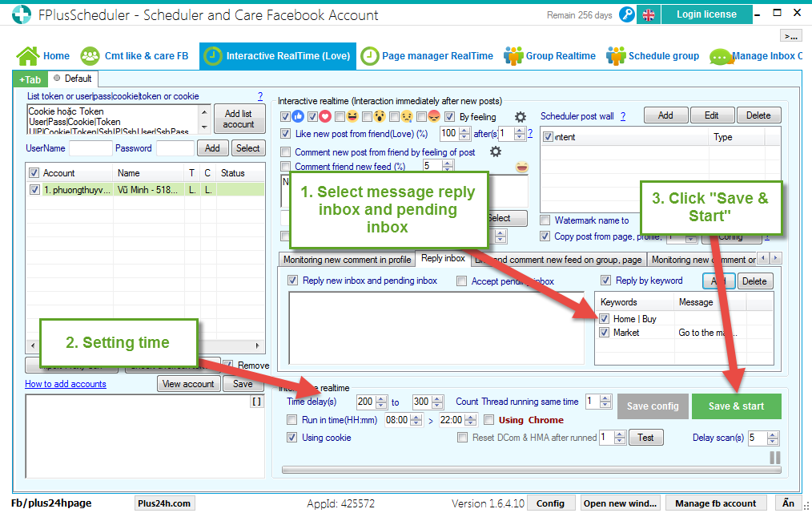Image resolution: width=812 pixels, height=513 pixels.
Task: Toggle Like new post from friend checkbox
Action: click(x=285, y=134)
